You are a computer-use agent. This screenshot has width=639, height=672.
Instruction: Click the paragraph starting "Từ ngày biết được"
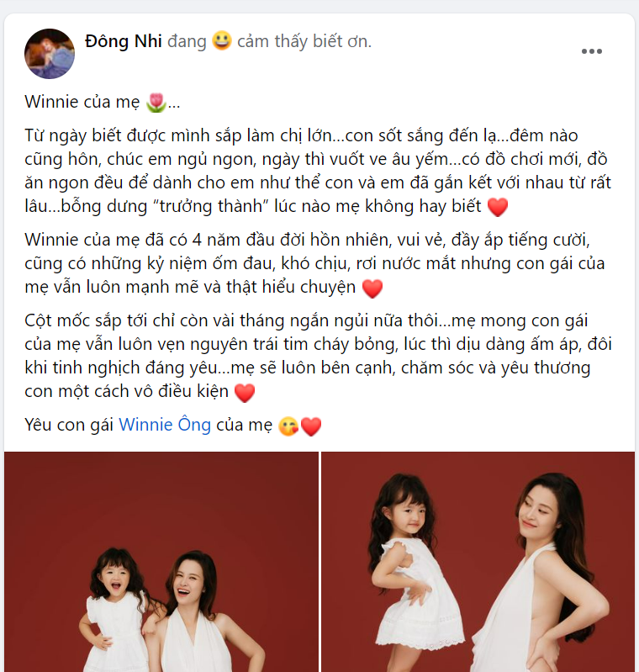point(318,171)
